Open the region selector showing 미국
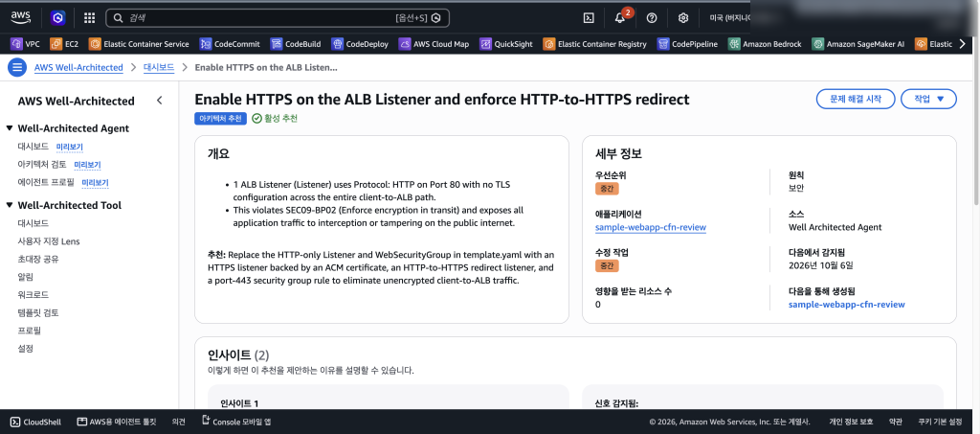 729,18
